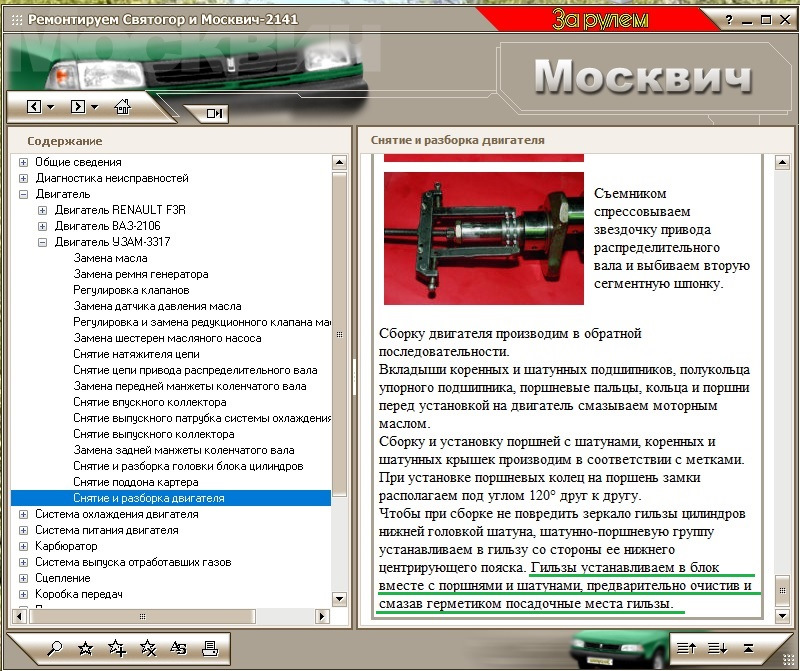
Task: Expand the Коробка передач section
Action: point(23,594)
